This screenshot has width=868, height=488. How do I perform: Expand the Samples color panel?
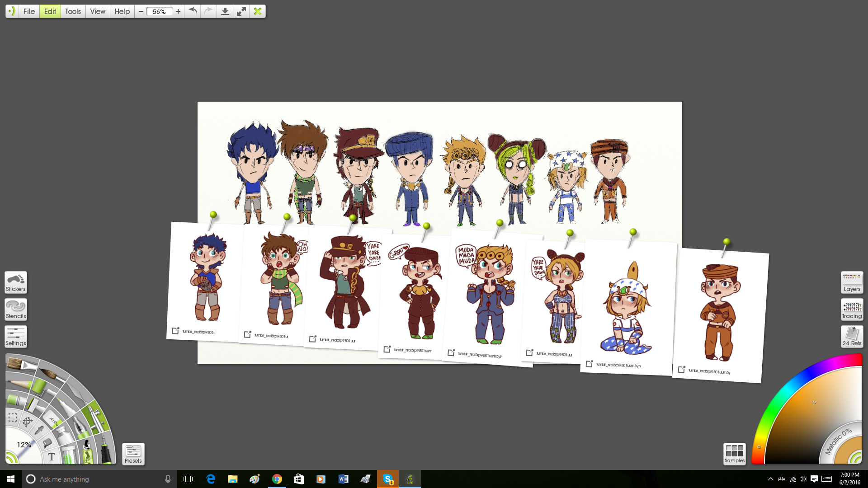734,454
